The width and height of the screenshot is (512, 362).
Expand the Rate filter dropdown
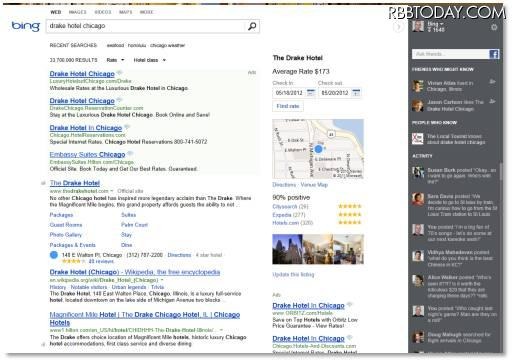115,60
